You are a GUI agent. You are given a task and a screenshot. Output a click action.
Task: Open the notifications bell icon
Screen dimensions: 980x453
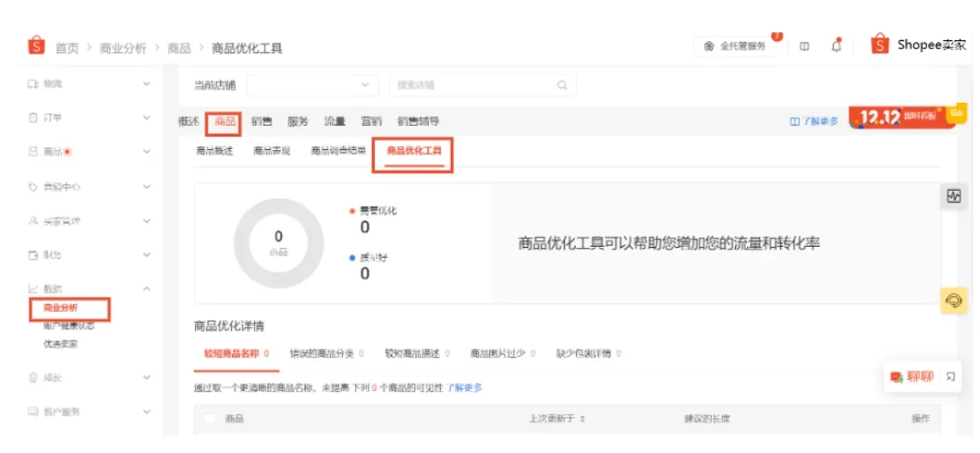[837, 46]
